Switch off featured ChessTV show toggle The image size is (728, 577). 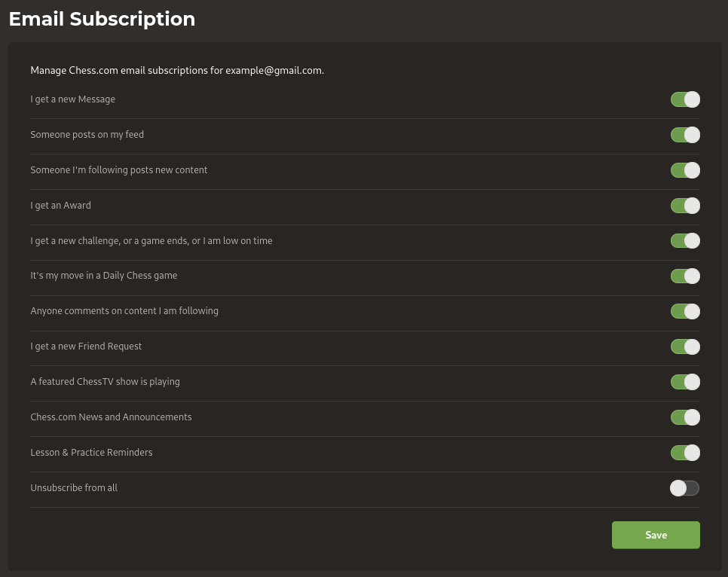point(685,382)
